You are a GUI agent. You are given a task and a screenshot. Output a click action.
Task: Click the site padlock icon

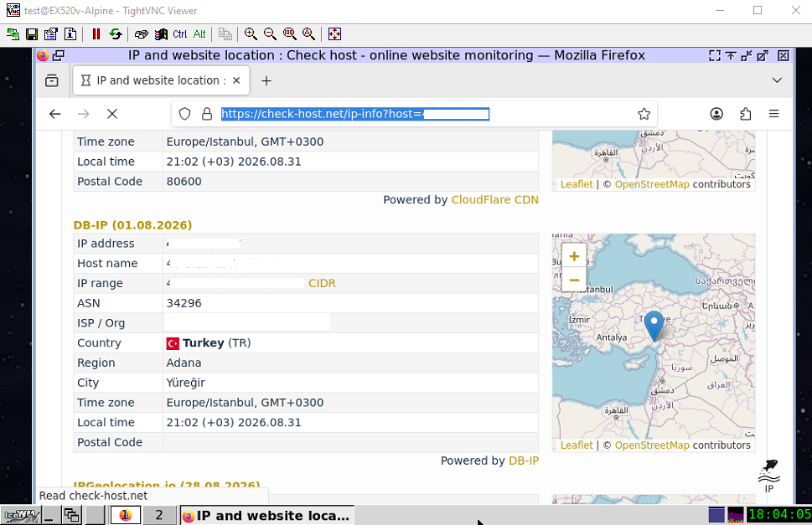coord(207,114)
